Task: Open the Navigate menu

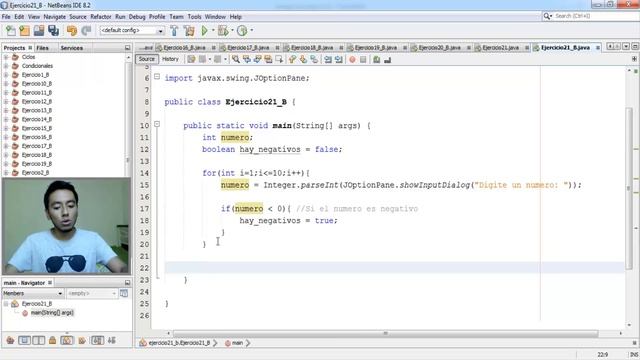Action: (55, 17)
